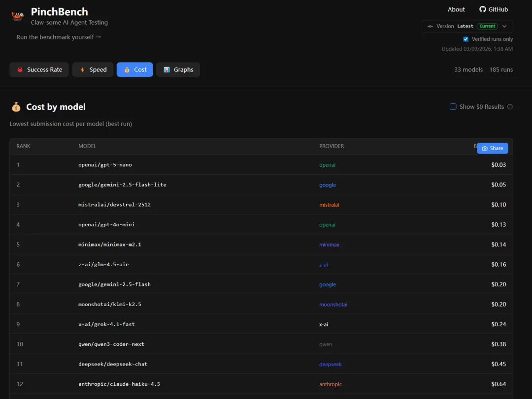Image resolution: width=532 pixels, height=399 pixels.
Task: Open the GitHub link in header
Action: pyautogui.click(x=493, y=9)
